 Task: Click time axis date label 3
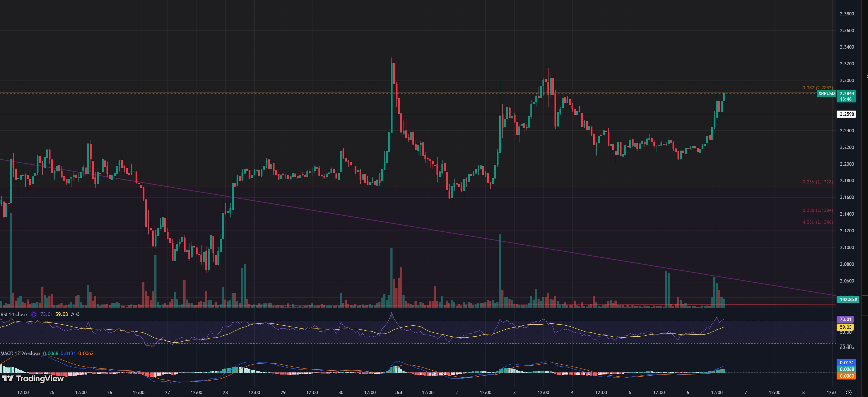[x=514, y=392]
